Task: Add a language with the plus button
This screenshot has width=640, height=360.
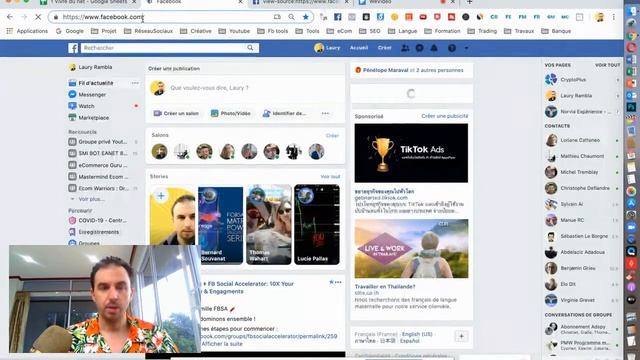Action: [461, 336]
